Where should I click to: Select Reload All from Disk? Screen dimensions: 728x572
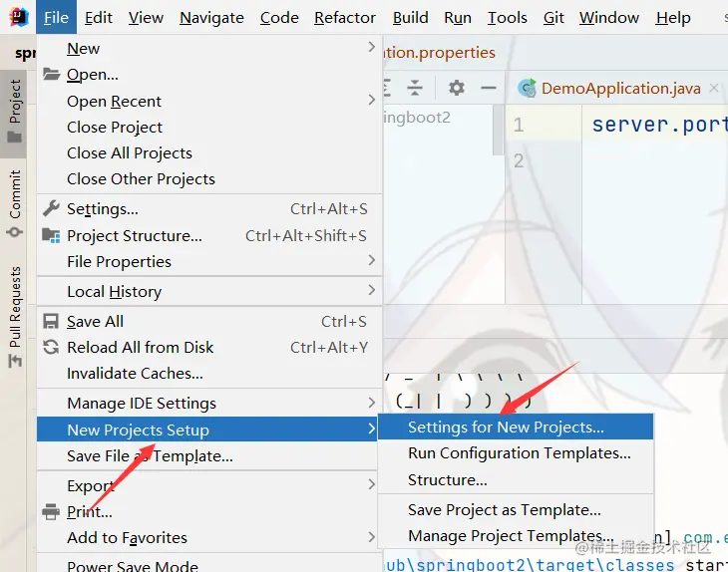point(209,348)
